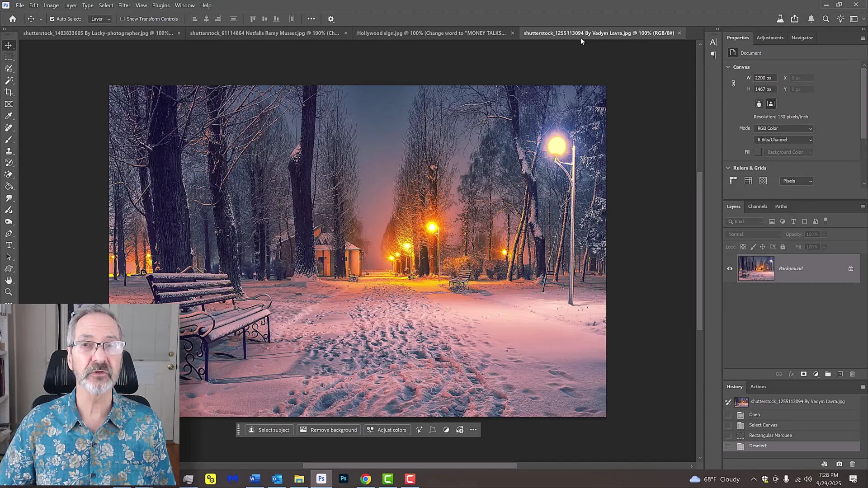Click the Remove background button

329,430
